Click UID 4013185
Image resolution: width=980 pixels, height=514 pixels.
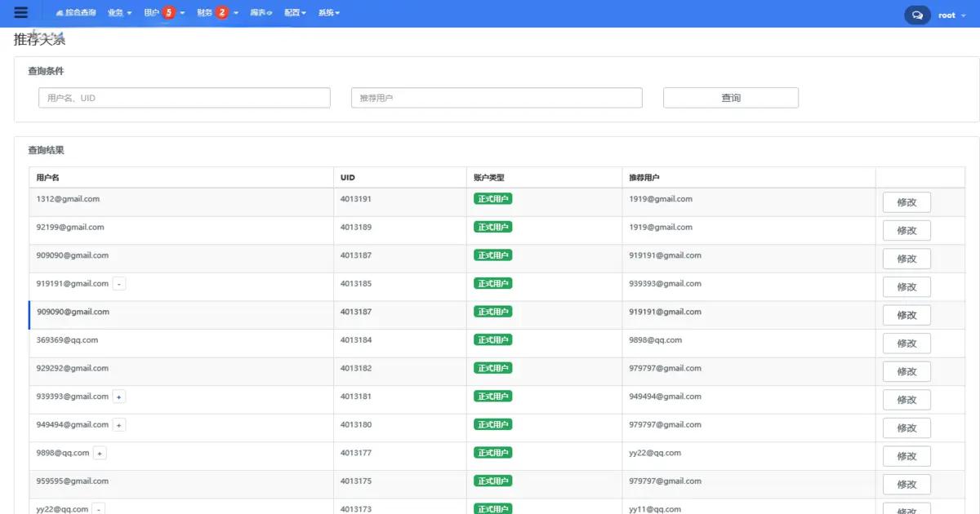[x=356, y=284]
